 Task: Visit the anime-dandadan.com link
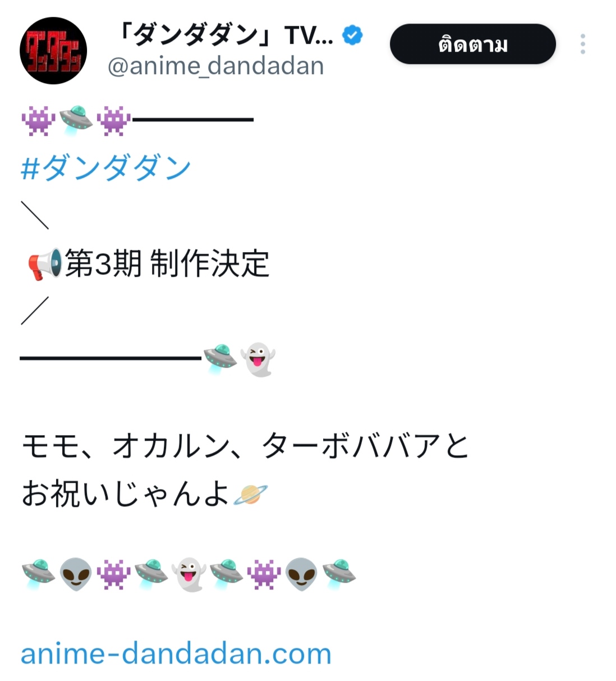(x=176, y=653)
